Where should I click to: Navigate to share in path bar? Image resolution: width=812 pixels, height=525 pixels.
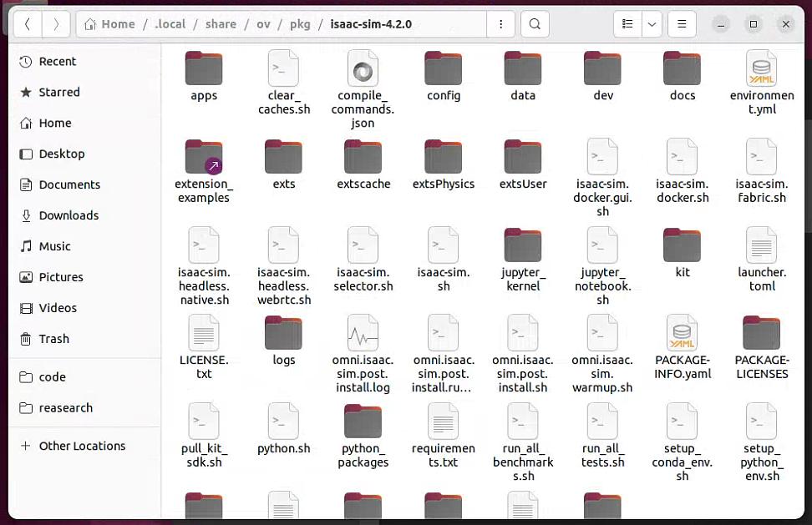coord(221,24)
